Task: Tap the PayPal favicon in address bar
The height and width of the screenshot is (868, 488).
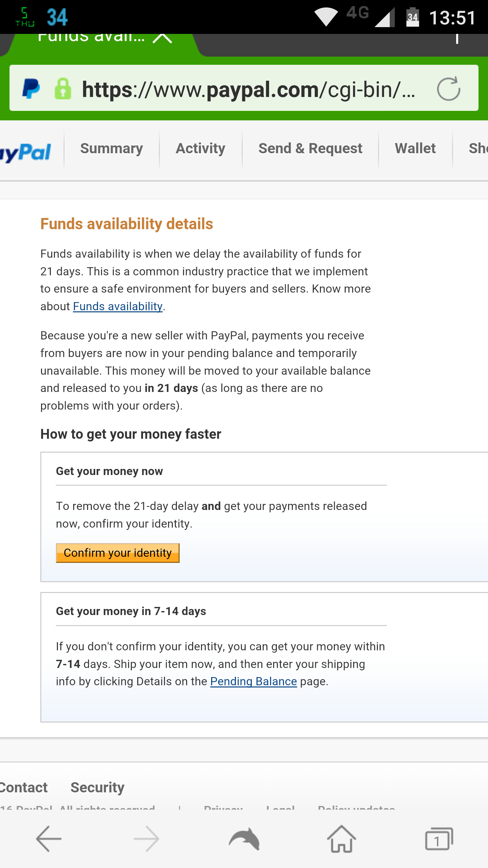Action: click(31, 89)
